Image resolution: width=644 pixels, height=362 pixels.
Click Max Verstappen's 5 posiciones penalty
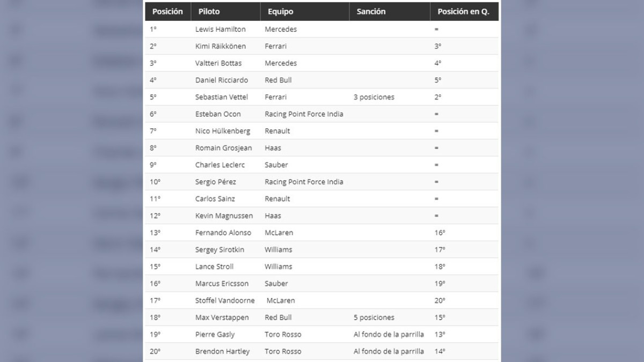tap(374, 317)
